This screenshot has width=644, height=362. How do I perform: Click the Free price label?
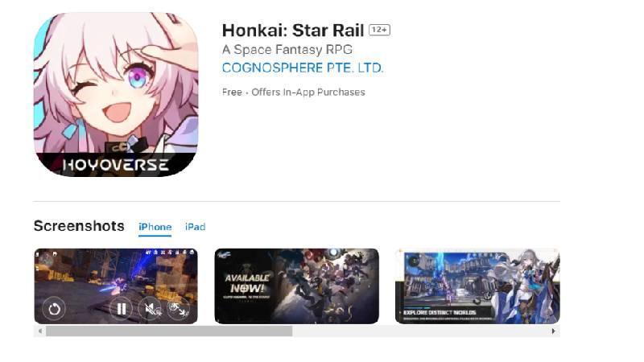point(232,92)
